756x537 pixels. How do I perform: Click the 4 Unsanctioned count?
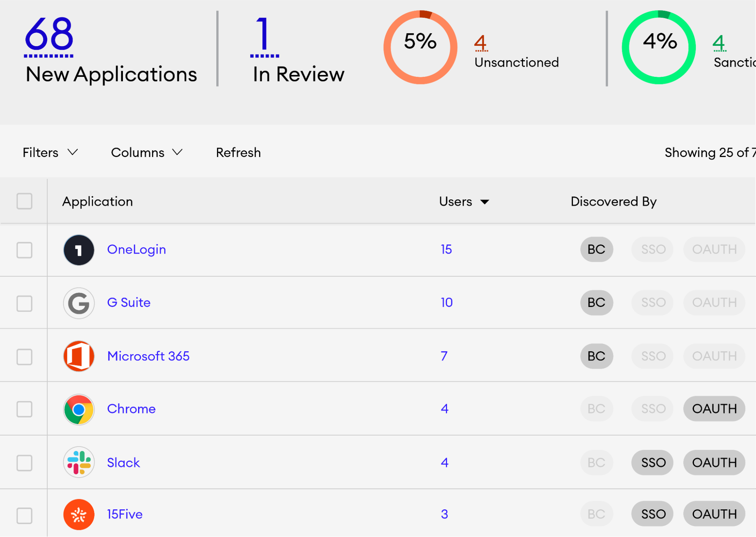click(481, 43)
